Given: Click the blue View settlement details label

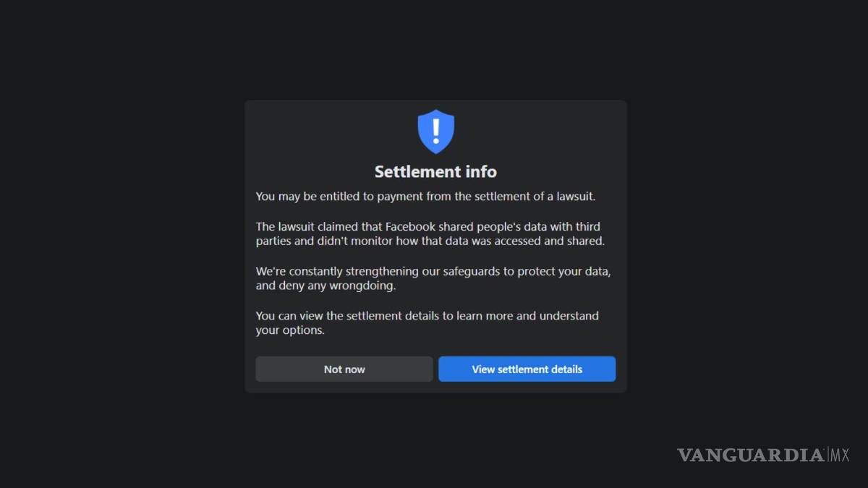Looking at the screenshot, I should pos(527,369).
